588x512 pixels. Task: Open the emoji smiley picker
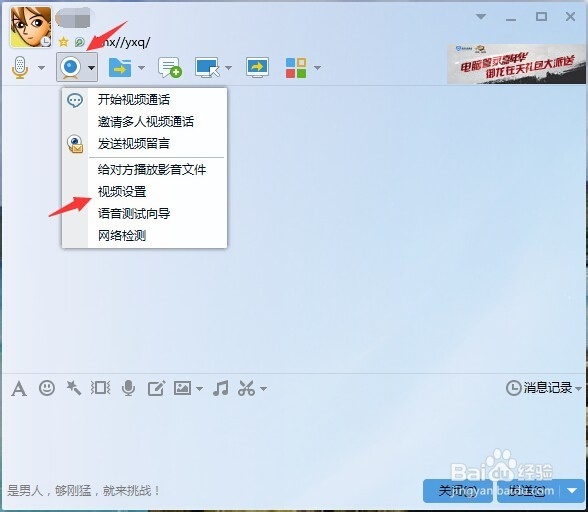point(47,388)
